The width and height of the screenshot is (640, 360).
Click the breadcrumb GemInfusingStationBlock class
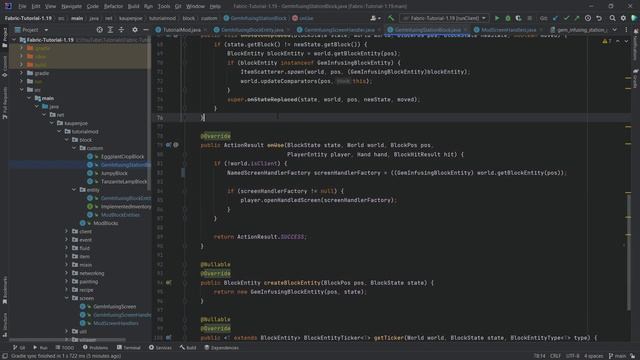point(255,18)
